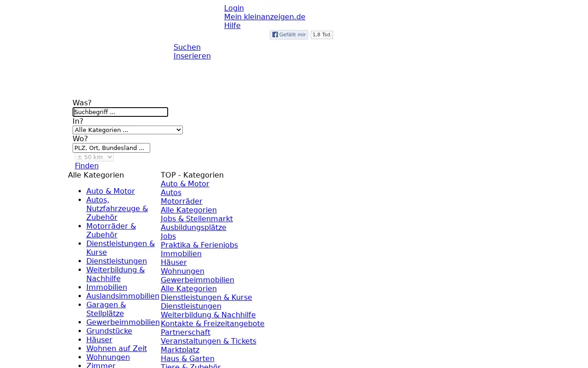Open 'Veranstaltungen & Tickets' link
The width and height of the screenshot is (588, 368).
[209, 341]
